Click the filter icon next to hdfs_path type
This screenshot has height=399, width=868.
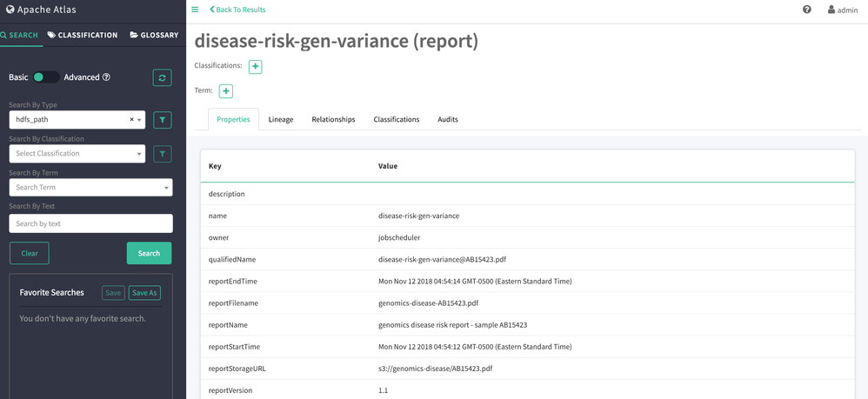point(162,120)
